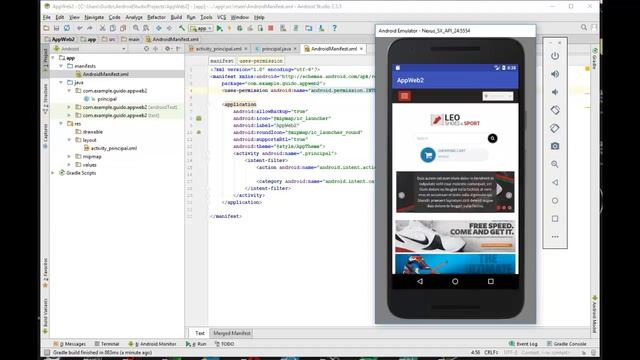Open the Refactor menu
Viewport: 640px width, 360px height.
[x=156, y=17]
